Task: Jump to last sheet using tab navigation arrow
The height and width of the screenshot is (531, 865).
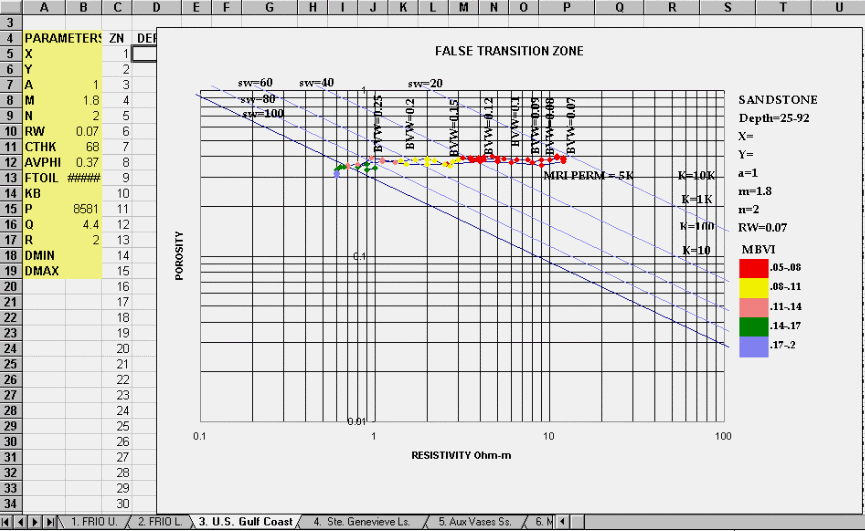Action: click(50, 522)
